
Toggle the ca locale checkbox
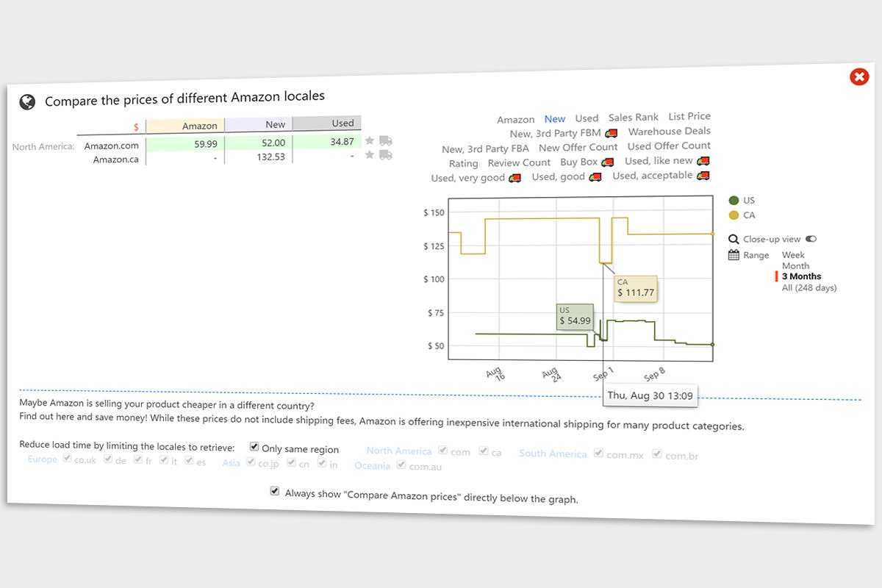(x=483, y=451)
